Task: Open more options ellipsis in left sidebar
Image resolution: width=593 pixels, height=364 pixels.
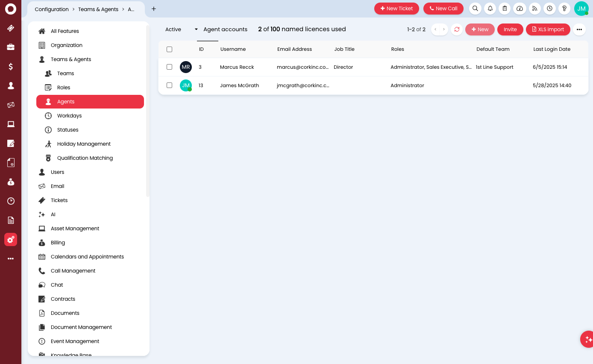Action: [11, 258]
